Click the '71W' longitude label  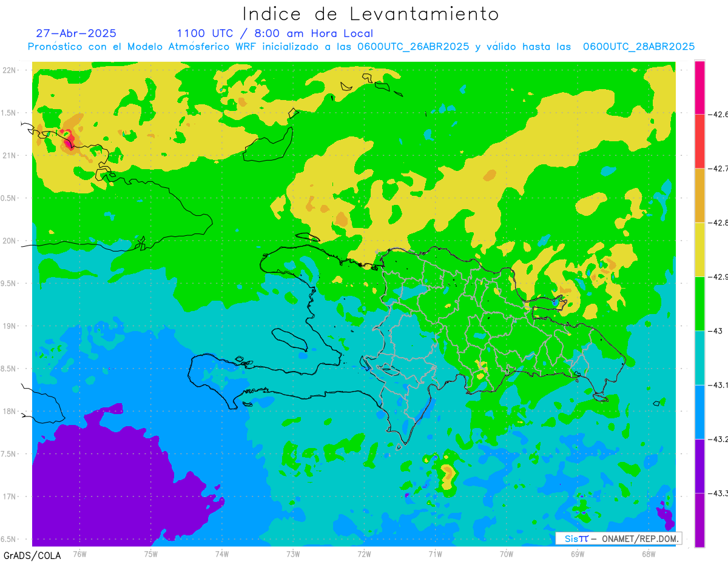pos(435,554)
